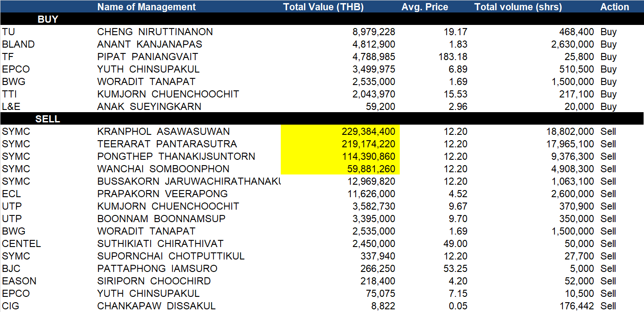Click the value 75,075
Screen dimensions: 644x312
click(381, 293)
